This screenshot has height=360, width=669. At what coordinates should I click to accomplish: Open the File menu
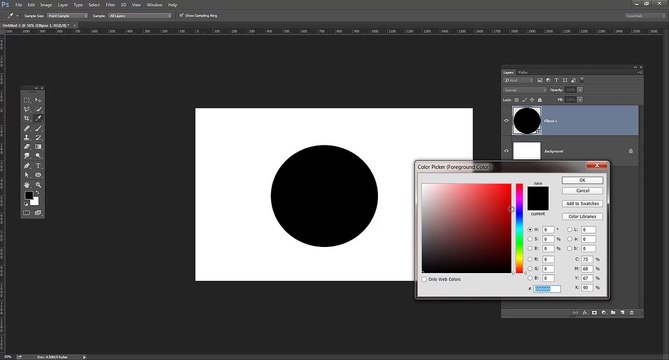(18, 5)
